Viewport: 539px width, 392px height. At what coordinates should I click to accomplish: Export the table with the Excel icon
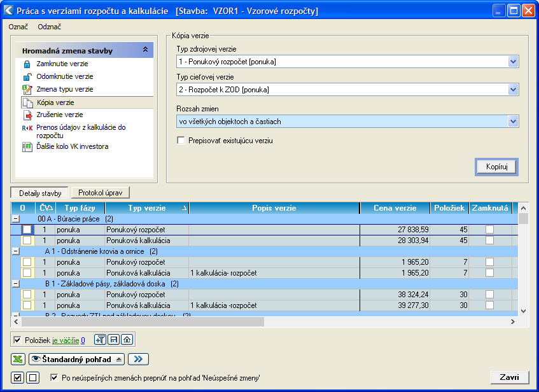pos(18,359)
